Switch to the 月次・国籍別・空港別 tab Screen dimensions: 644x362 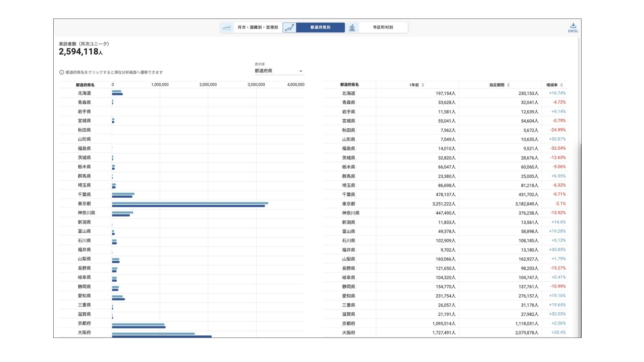(x=258, y=27)
